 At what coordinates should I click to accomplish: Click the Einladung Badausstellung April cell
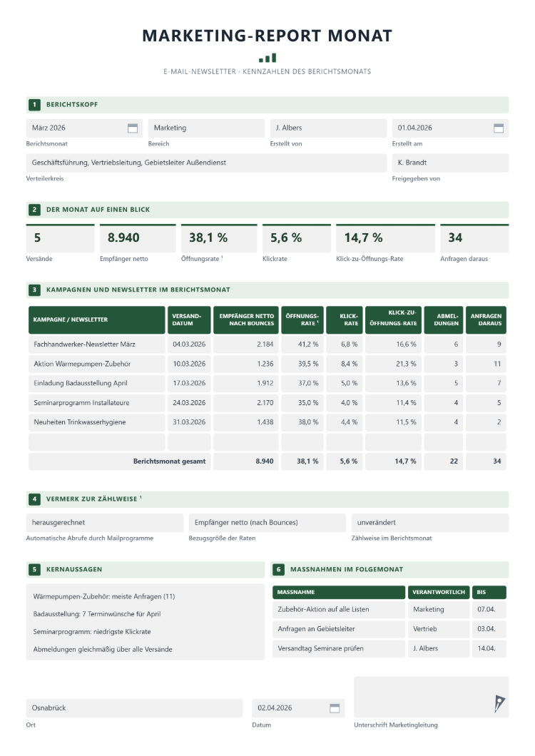(x=97, y=383)
